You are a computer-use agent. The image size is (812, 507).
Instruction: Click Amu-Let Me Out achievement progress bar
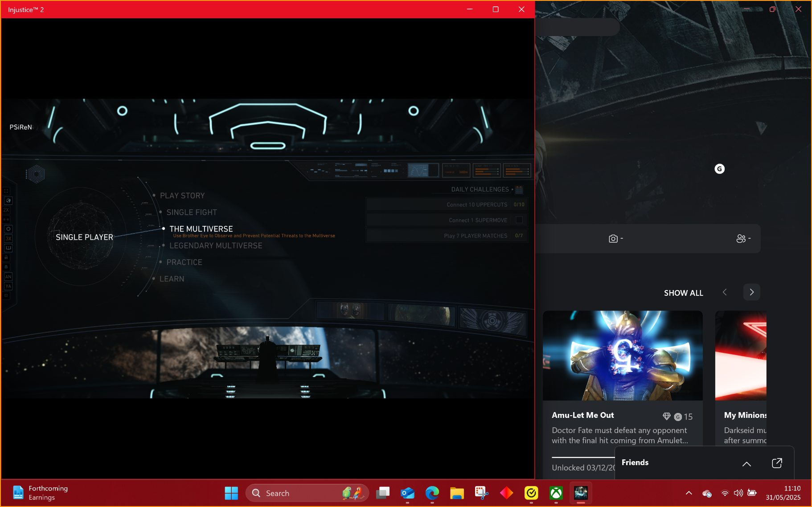pyautogui.click(x=583, y=458)
